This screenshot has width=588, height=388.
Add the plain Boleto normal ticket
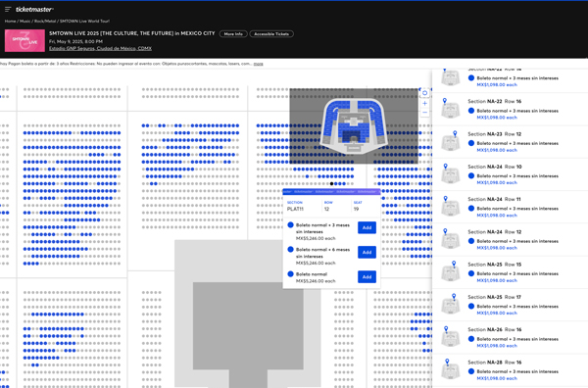[367, 277]
